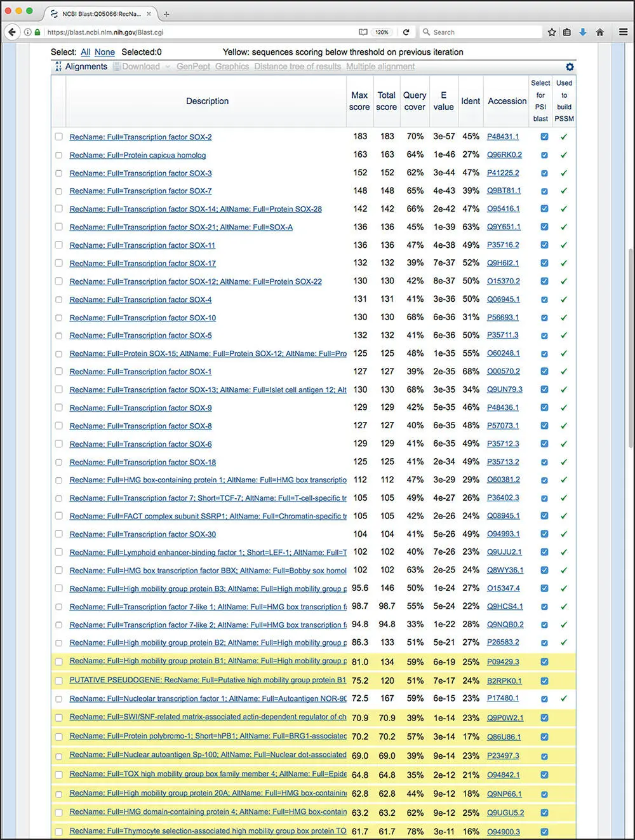Close the NCBI Blast tab

149,13
